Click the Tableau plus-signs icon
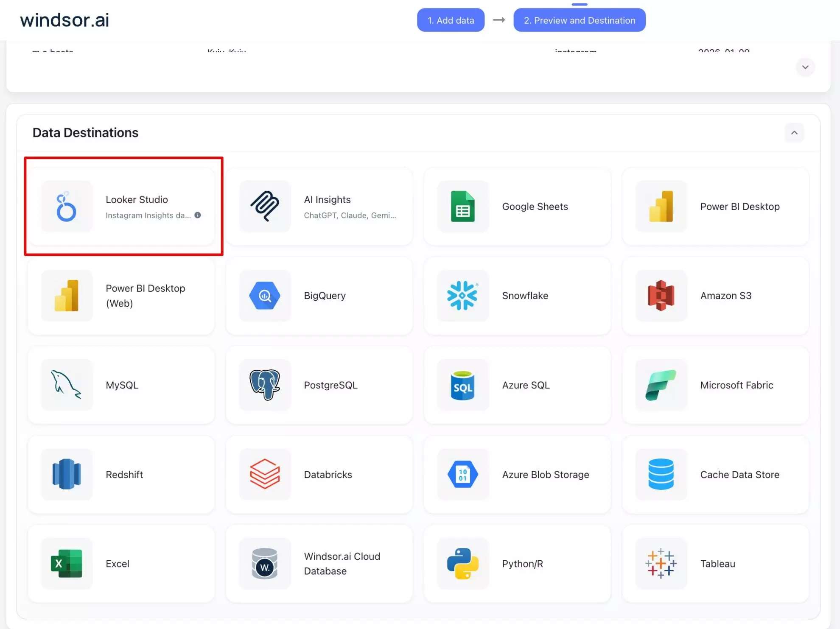The image size is (840, 629). 661,564
